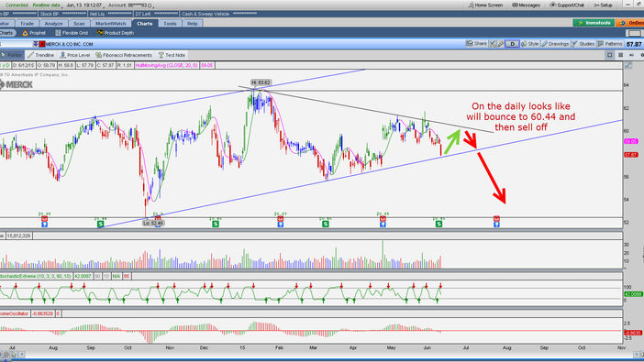Click the red S icon beside Merck
The image size is (644, 362).
pos(42,44)
